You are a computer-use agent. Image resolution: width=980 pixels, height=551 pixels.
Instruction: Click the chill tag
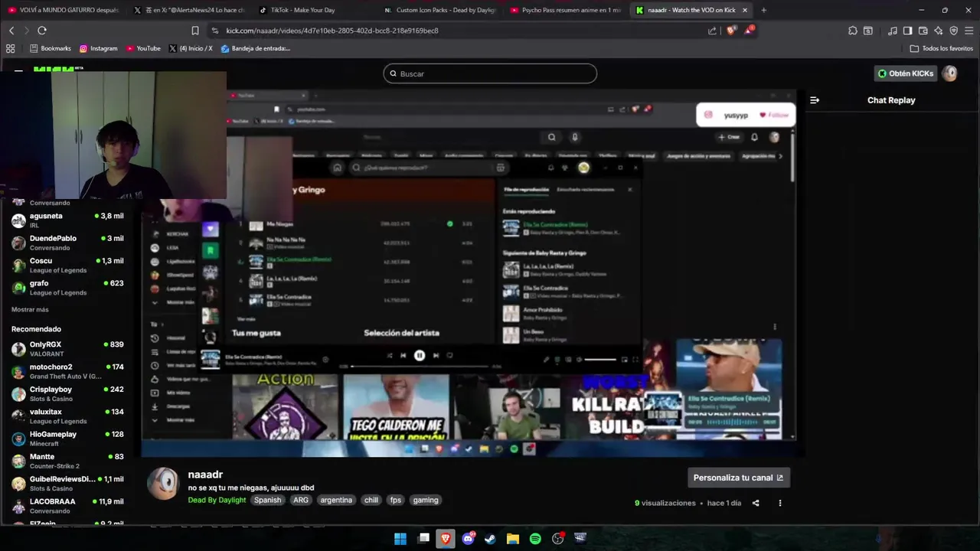coord(371,500)
